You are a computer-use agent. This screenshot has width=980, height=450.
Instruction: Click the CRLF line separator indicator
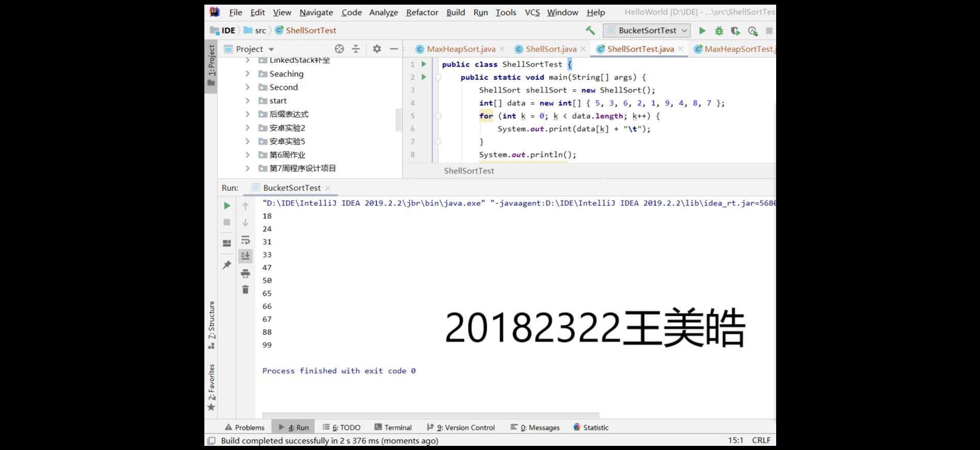pyautogui.click(x=761, y=440)
